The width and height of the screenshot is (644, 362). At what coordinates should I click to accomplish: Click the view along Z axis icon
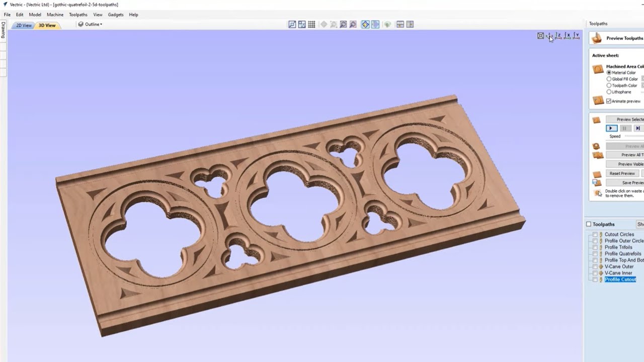coord(558,36)
